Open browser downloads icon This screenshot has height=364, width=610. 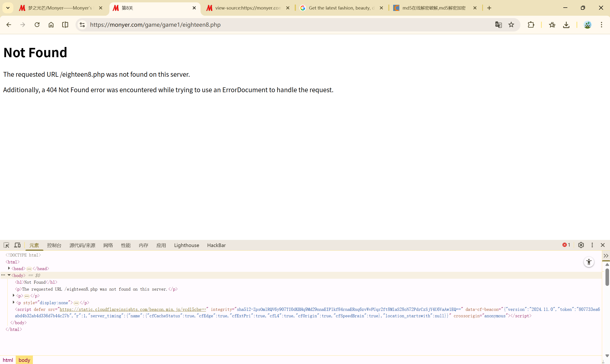pos(566,25)
